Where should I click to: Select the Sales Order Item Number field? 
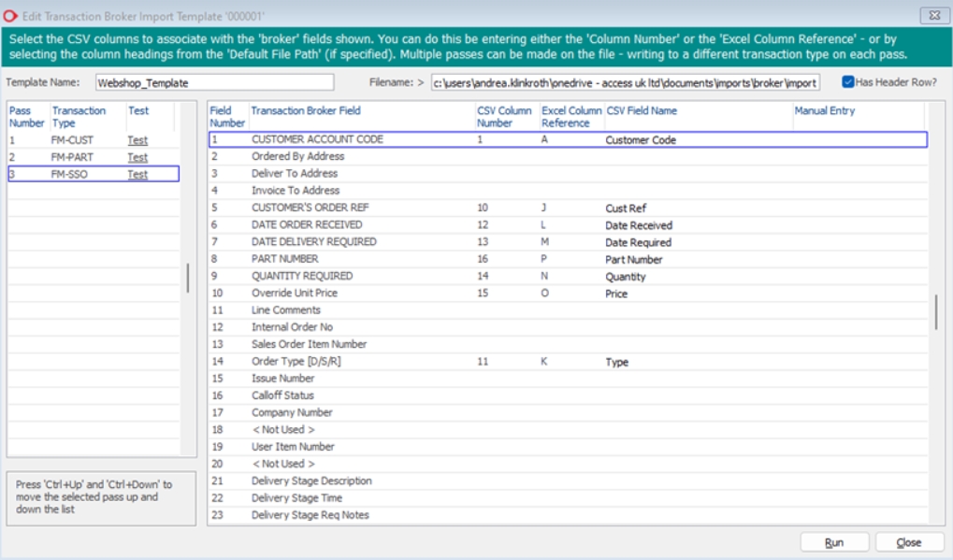click(x=569, y=344)
